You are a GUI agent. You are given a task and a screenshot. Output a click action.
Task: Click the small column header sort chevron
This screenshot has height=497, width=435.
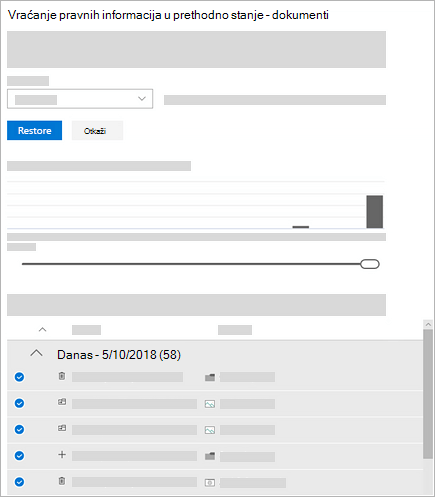[x=42, y=330]
